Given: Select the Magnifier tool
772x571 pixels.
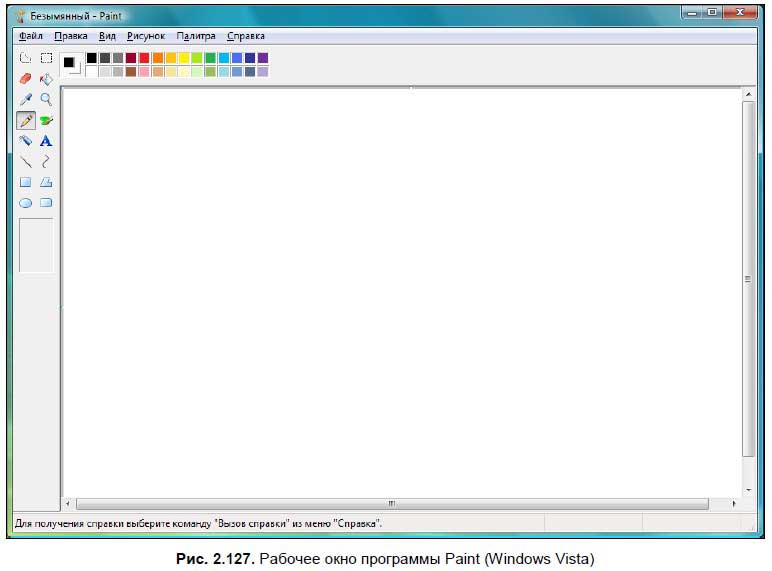Looking at the screenshot, I should click(x=46, y=99).
